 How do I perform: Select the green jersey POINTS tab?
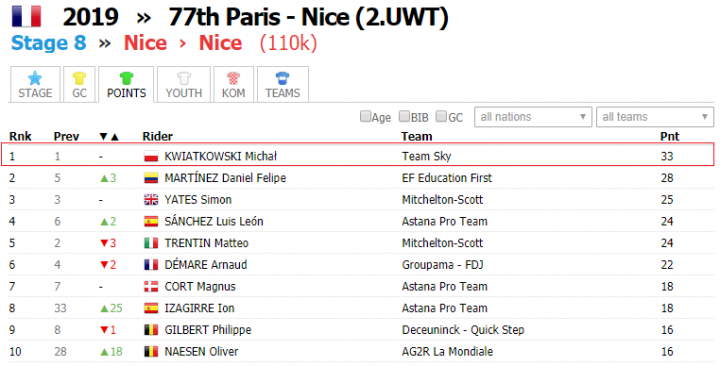pos(126,84)
